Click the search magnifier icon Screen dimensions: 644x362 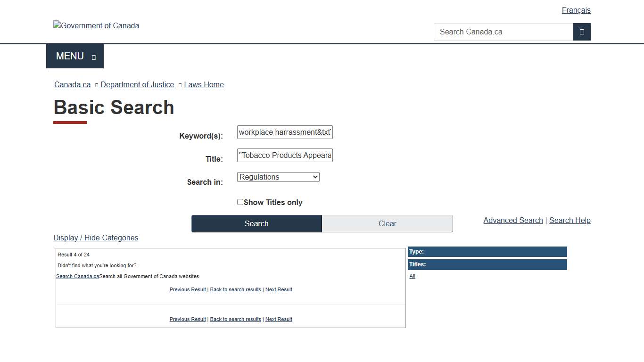point(582,32)
